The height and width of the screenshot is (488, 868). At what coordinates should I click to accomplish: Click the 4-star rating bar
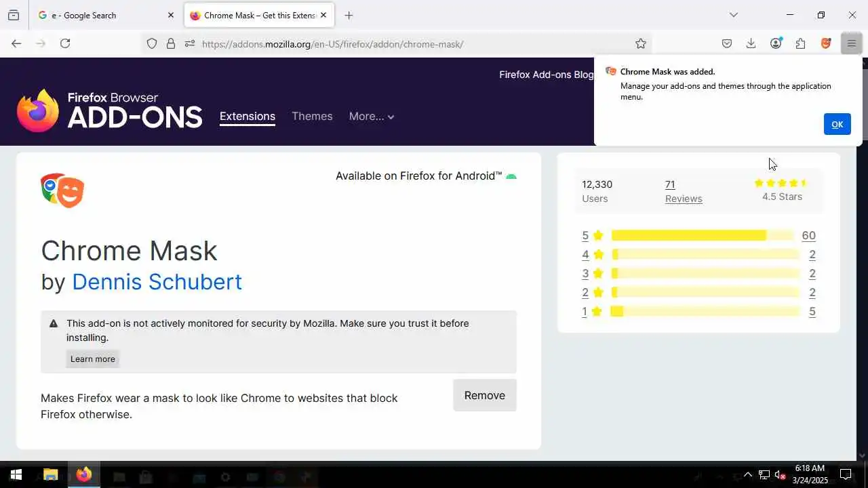(x=705, y=255)
